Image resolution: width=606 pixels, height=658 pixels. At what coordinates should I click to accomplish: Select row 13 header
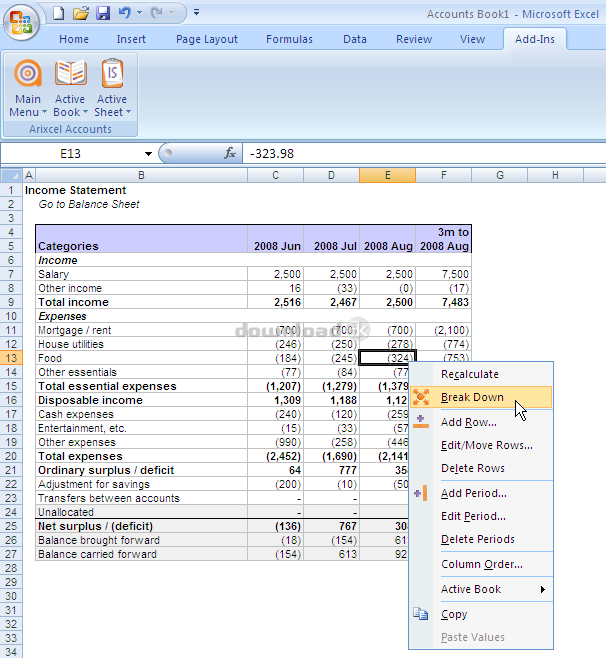tap(11, 358)
